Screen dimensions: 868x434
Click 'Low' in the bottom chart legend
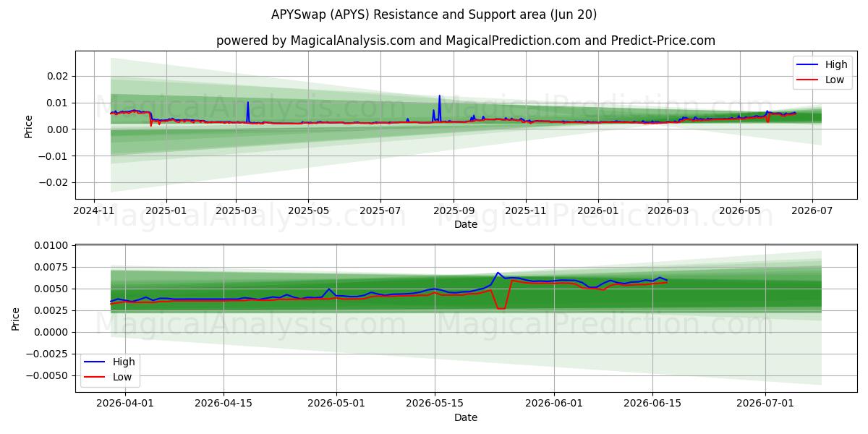pos(123,376)
